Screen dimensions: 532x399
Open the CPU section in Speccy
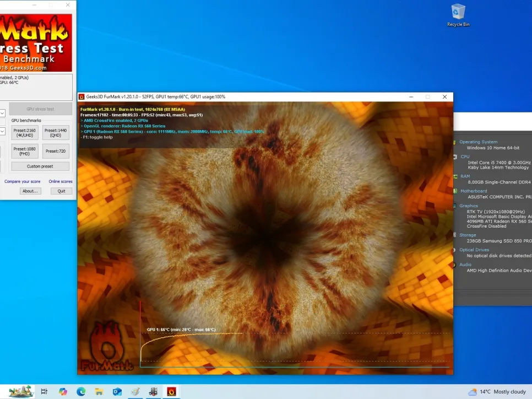465,157
